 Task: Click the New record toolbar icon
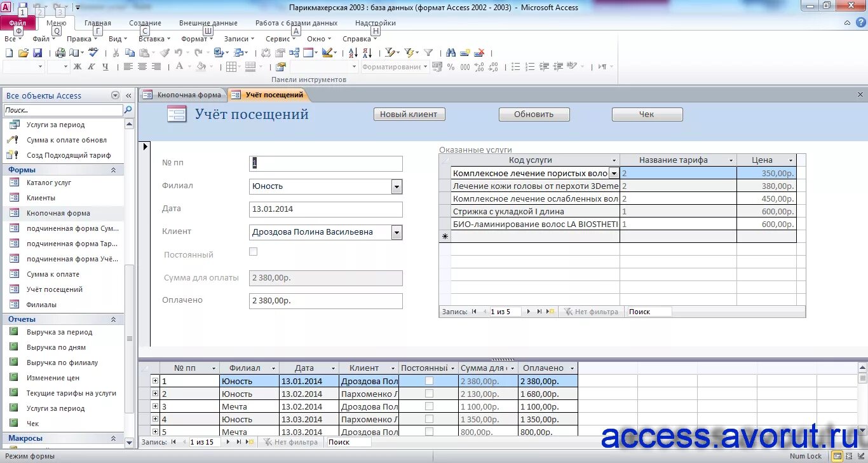465,53
